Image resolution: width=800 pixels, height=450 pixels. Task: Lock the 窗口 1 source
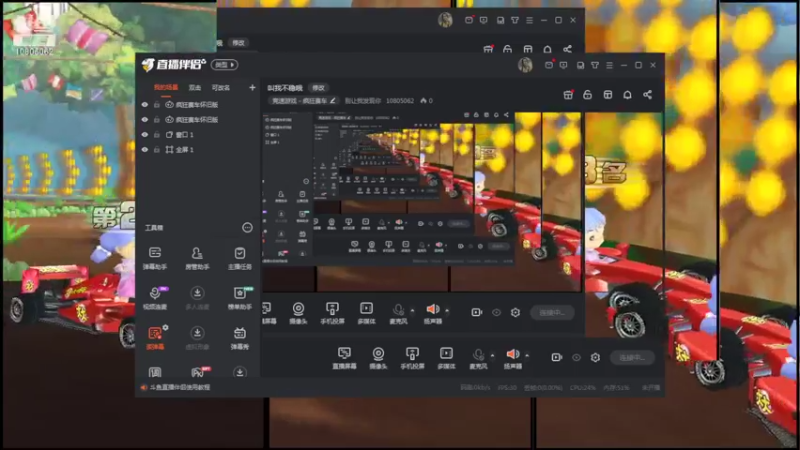(x=157, y=135)
